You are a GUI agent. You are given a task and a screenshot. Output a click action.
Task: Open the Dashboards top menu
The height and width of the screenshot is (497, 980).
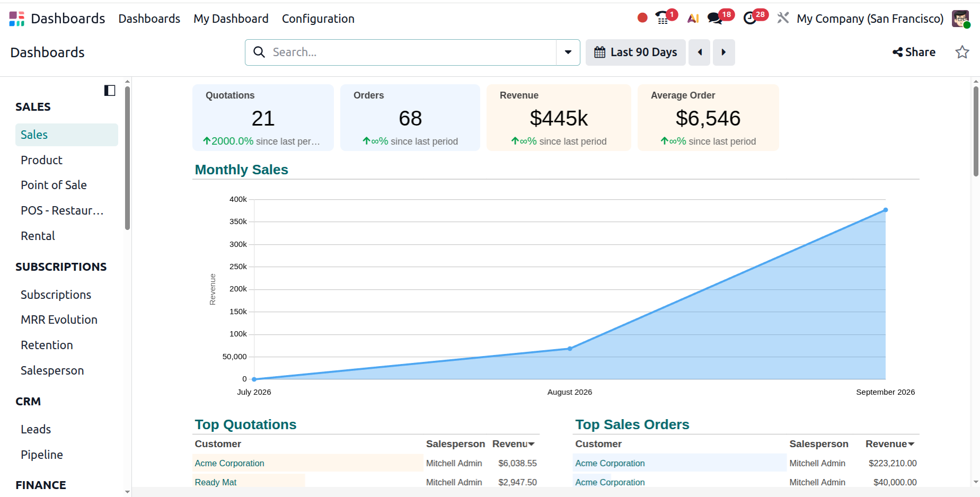(149, 19)
